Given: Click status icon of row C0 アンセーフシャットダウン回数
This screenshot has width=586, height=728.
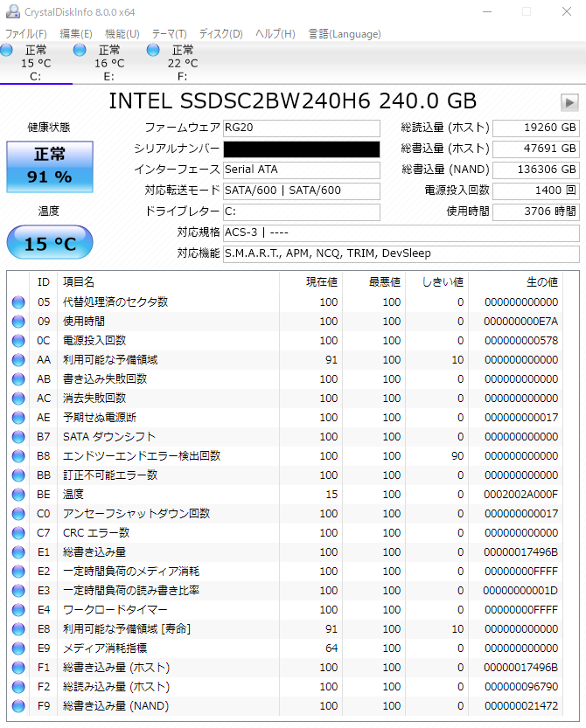Looking at the screenshot, I should pos(18,514).
